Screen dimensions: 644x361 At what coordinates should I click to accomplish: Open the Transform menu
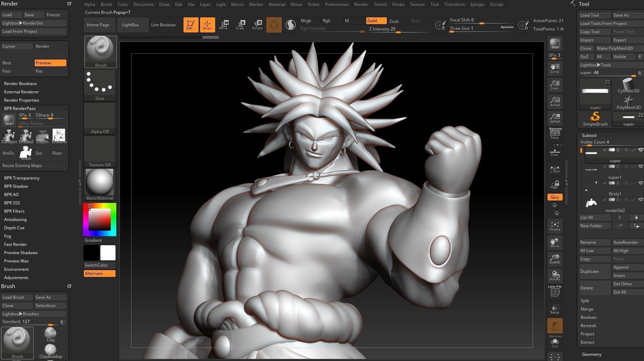tap(454, 4)
